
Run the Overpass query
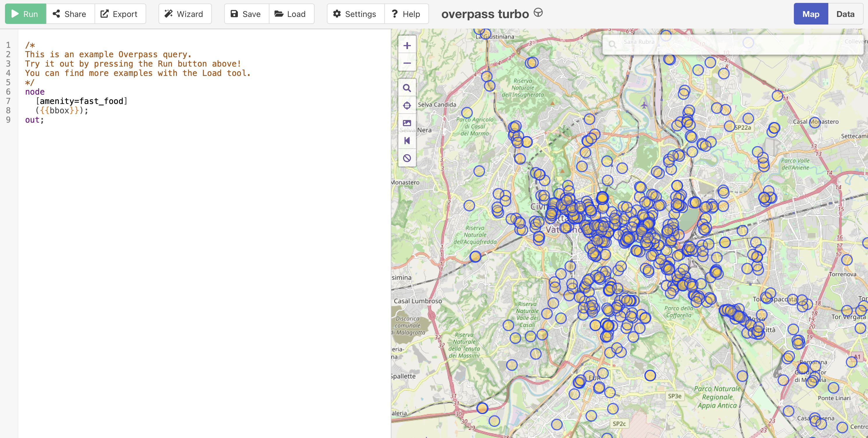25,14
